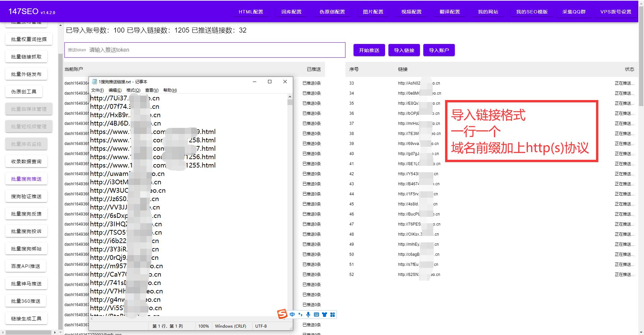
Task: Open the 格式(O) menu in Notepad
Action: click(133, 90)
